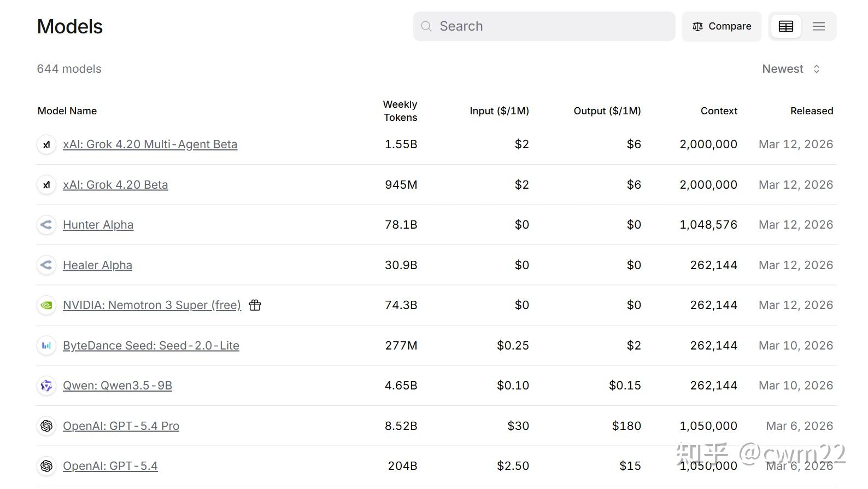Click the 78.1B weekly tokens value
The width and height of the screenshot is (868, 489).
[401, 225]
